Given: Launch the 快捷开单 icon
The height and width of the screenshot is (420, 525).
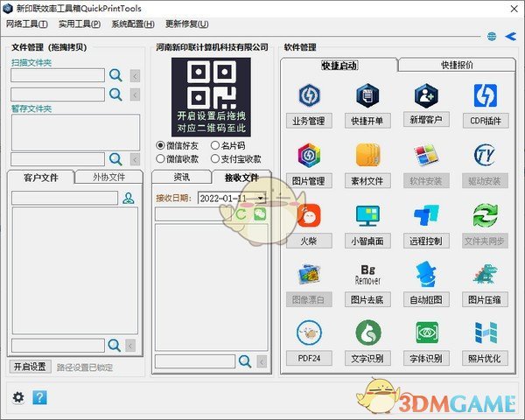Looking at the screenshot, I should click(x=367, y=95).
